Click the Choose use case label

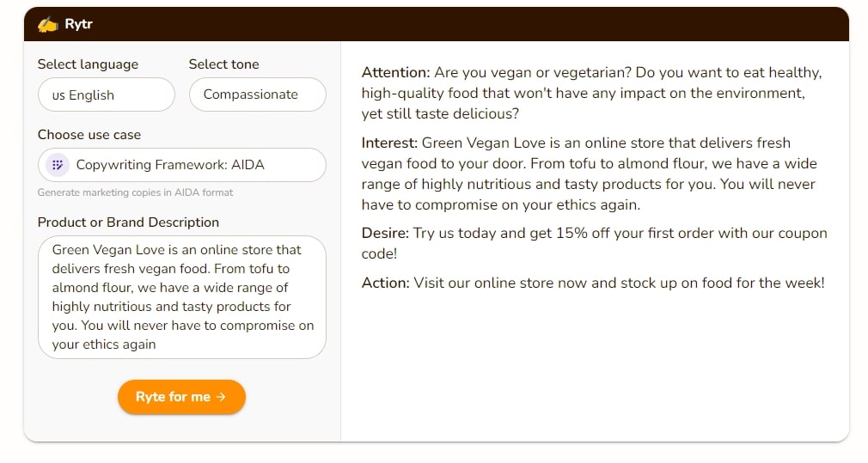[89, 135]
